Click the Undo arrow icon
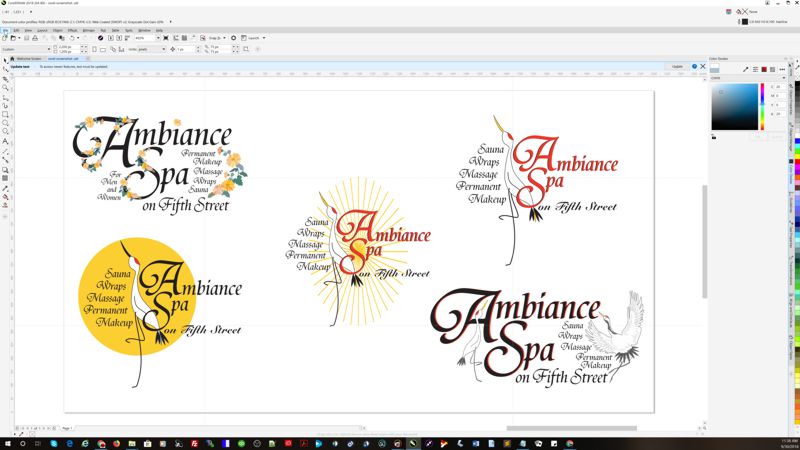The image size is (800, 450). tap(72, 38)
